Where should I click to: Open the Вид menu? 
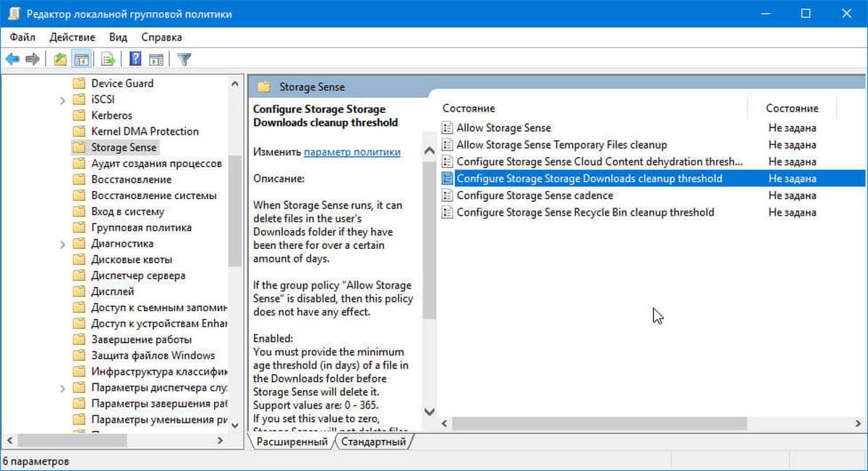click(118, 37)
